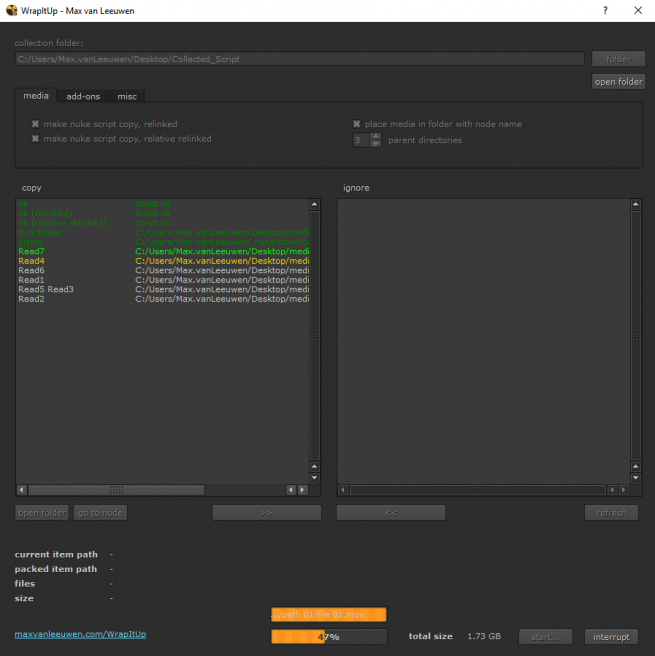The image size is (655, 656).
Task: Click the file progress bar showing file 01.mov
Action: tap(329, 615)
